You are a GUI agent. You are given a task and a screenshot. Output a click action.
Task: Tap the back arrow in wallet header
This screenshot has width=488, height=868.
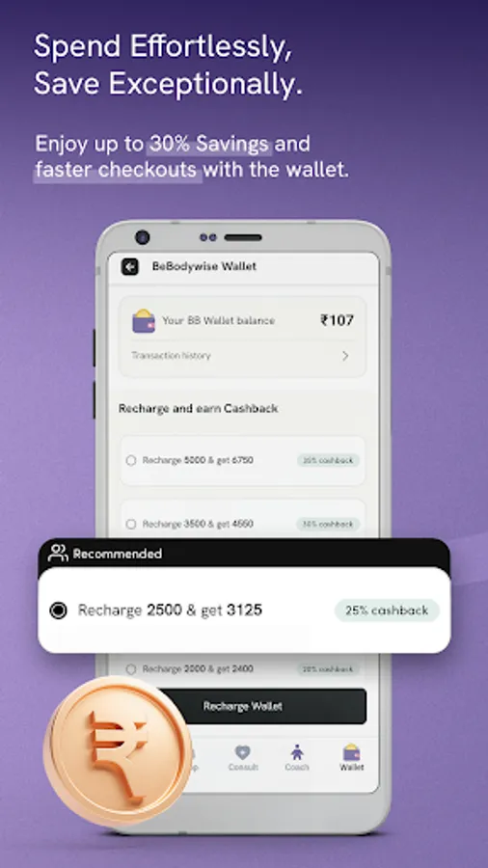[130, 267]
